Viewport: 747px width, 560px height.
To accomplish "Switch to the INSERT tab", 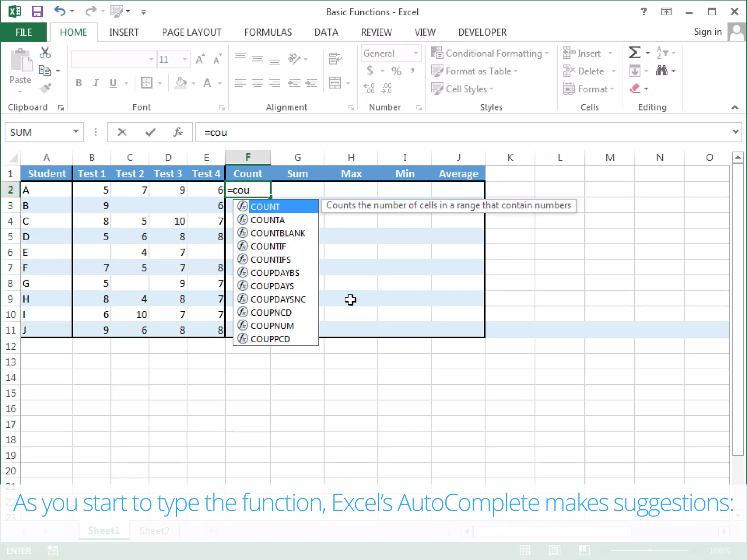I will pos(124,32).
